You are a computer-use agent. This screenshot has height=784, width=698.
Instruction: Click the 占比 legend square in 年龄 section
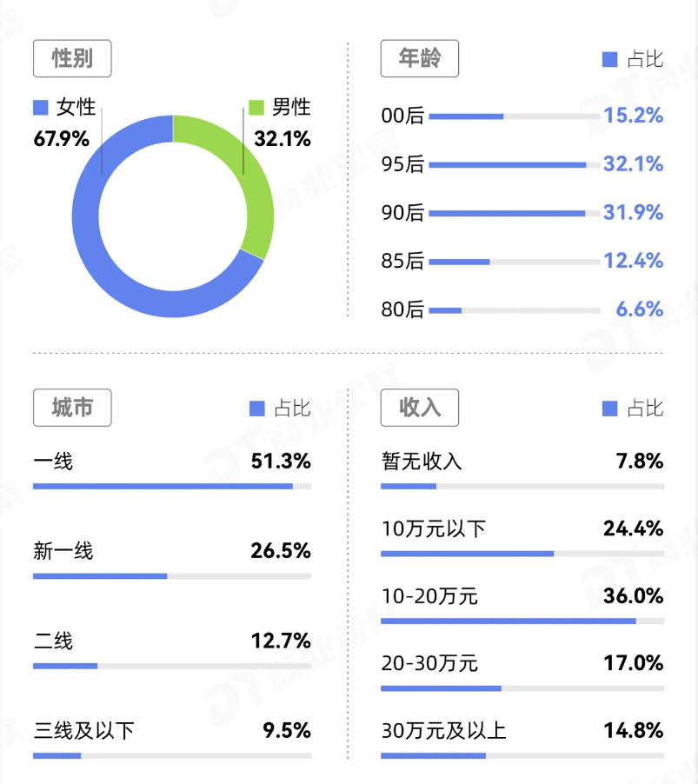[x=609, y=60]
